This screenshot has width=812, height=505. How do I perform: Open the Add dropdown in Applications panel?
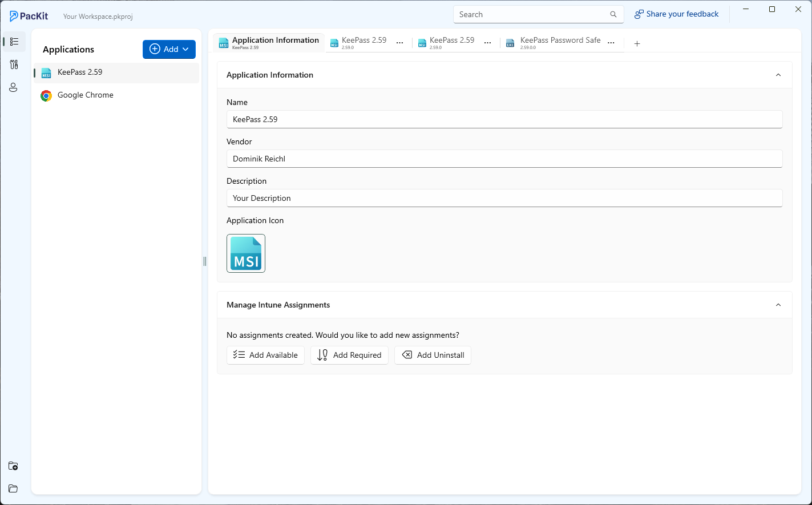point(169,49)
